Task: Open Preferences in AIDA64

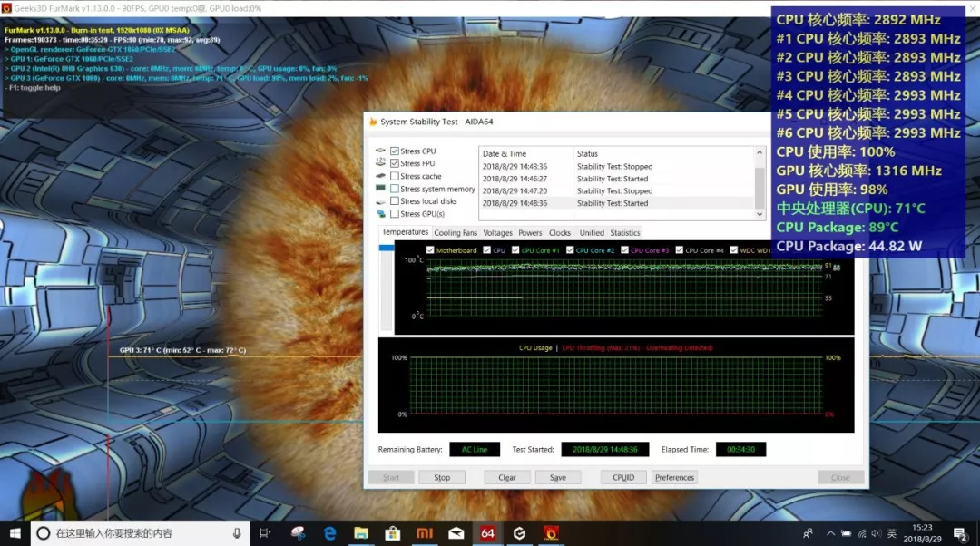Action: (x=674, y=476)
